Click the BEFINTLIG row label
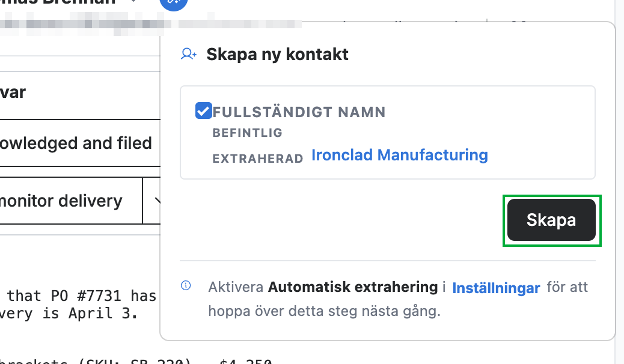 pos(248,133)
